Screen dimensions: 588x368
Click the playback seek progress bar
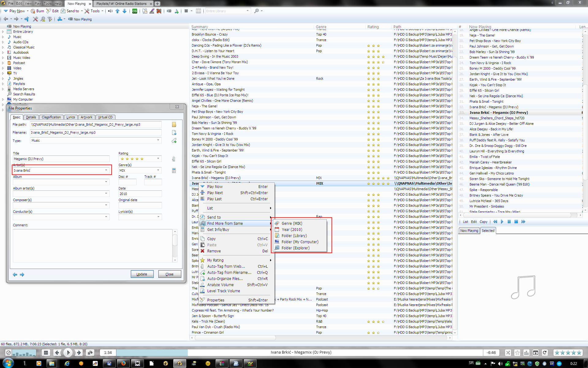pos(300,353)
